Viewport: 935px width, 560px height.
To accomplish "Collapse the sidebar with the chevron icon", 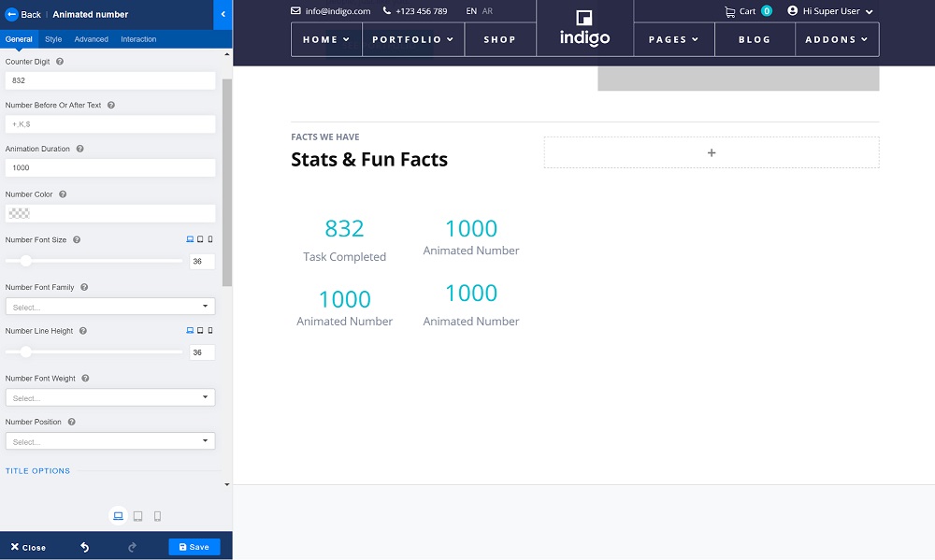I will (x=223, y=14).
